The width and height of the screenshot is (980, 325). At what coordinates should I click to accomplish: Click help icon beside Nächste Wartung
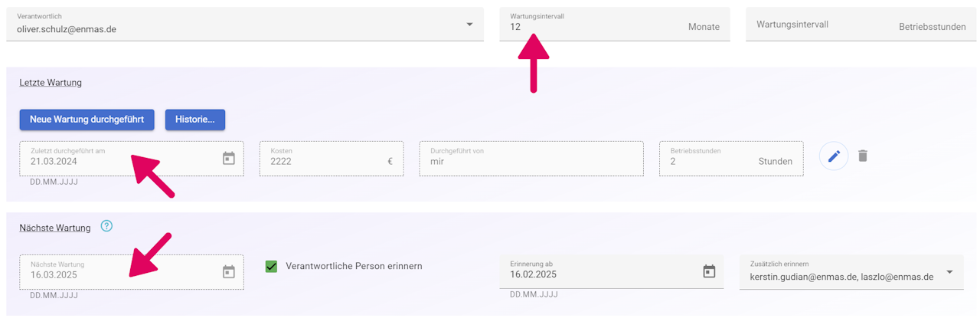(106, 226)
